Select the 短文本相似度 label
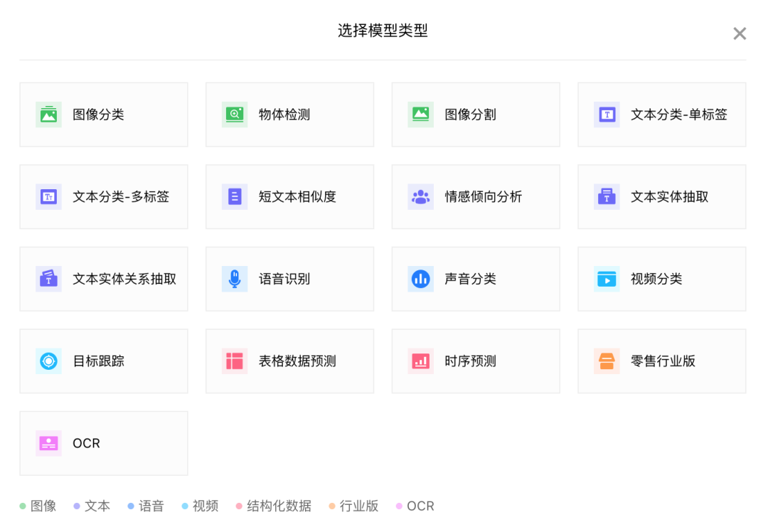Viewport: 768px width, 532px height. pyautogui.click(x=297, y=197)
